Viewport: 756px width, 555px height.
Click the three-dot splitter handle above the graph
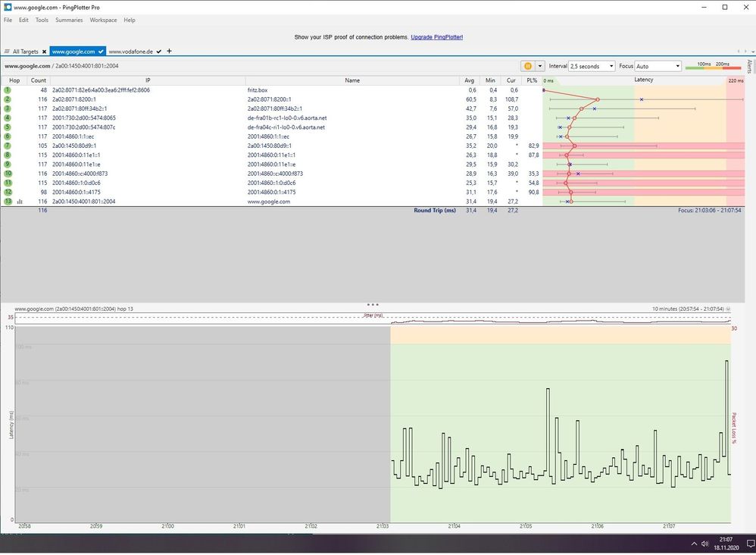coord(372,305)
